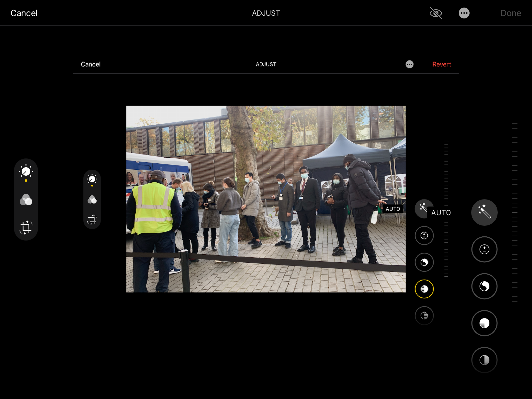Switch to the inner Filters tab icon

point(92,200)
